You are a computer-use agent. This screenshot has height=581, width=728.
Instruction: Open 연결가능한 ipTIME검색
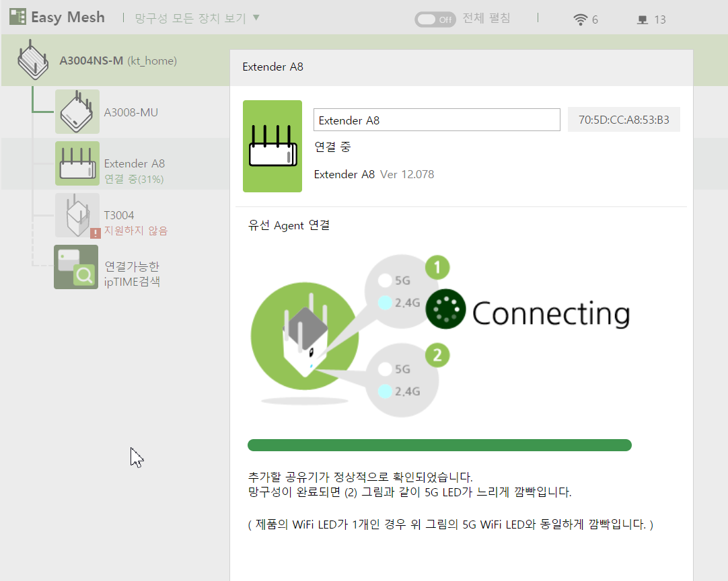coord(132,274)
